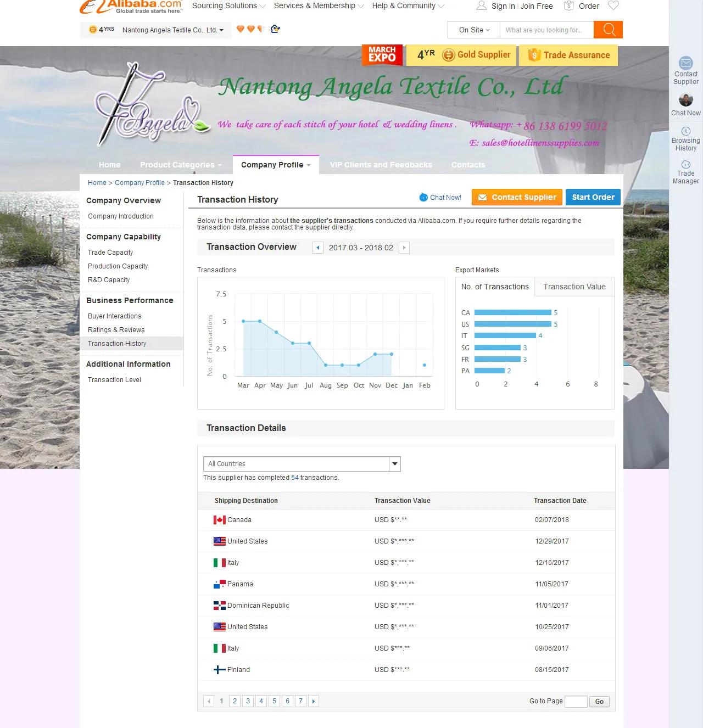
Task: Go to page 2 of transactions
Action: point(235,701)
